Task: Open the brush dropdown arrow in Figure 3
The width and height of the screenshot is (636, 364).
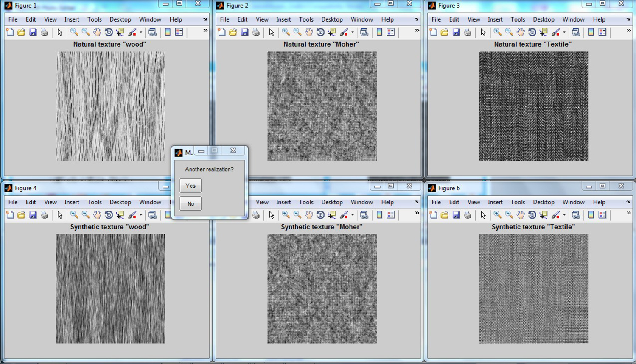Action: point(564,32)
